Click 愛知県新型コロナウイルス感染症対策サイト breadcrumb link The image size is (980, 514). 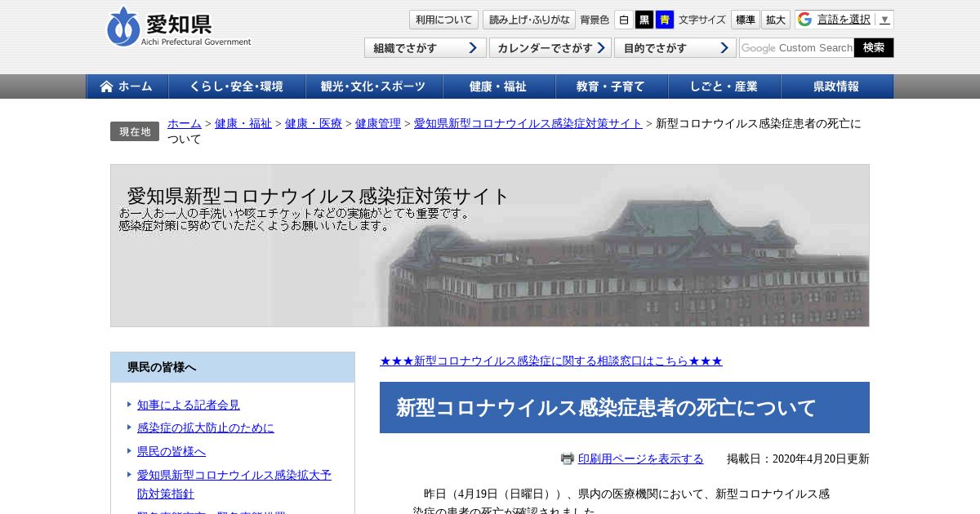point(528,123)
